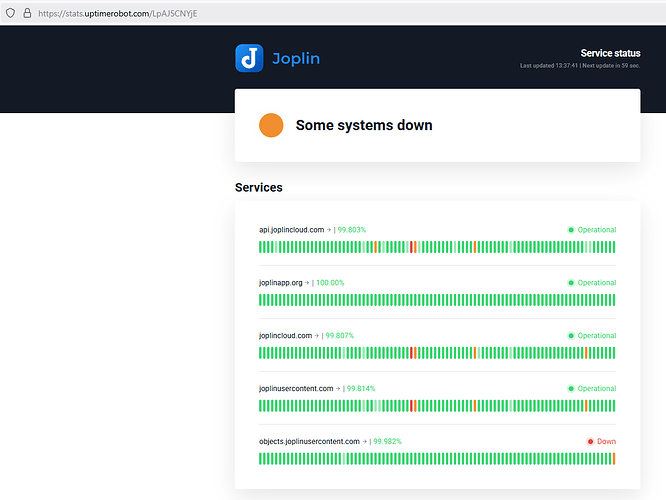Click the Services section heading

click(x=259, y=187)
